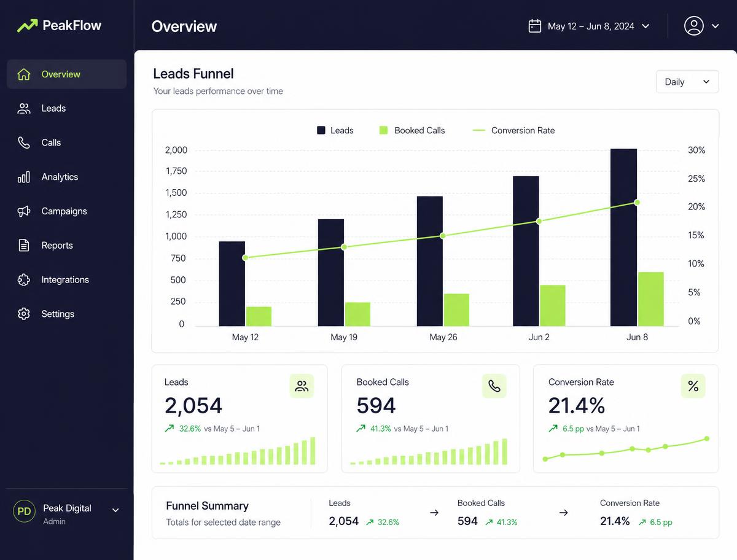This screenshot has height=560, width=737.
Task: Click Leads card mini bar chart
Action: (238, 451)
